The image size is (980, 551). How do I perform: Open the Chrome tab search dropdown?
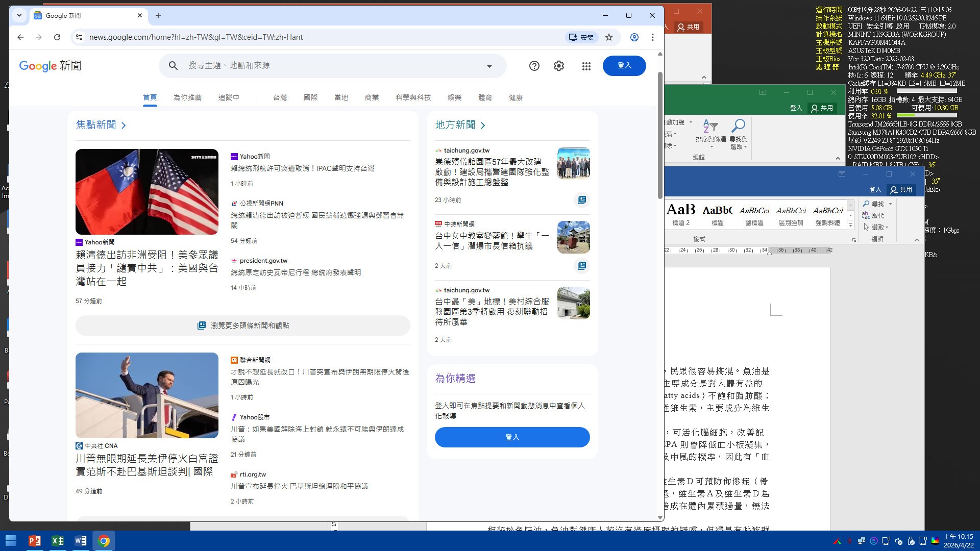[19, 15]
